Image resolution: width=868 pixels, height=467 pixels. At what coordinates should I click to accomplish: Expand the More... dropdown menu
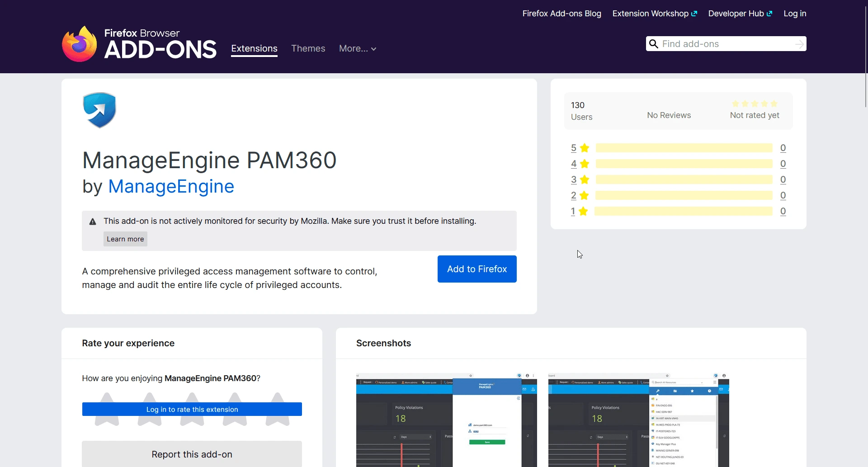(358, 48)
